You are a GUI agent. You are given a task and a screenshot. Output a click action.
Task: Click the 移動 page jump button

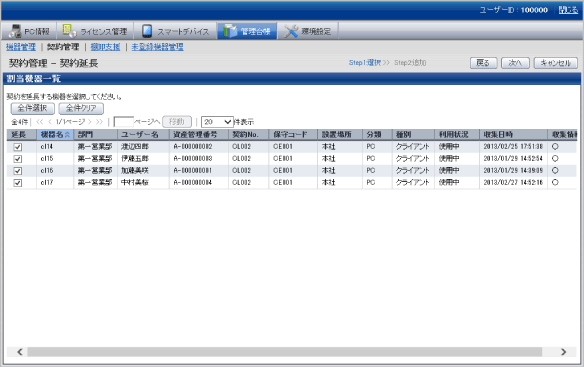click(177, 122)
